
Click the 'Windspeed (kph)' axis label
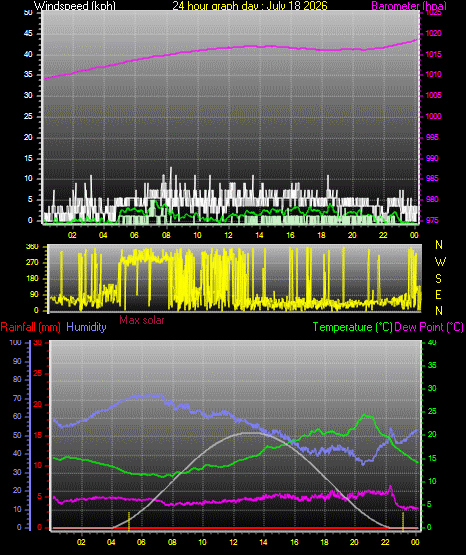[75, 6]
